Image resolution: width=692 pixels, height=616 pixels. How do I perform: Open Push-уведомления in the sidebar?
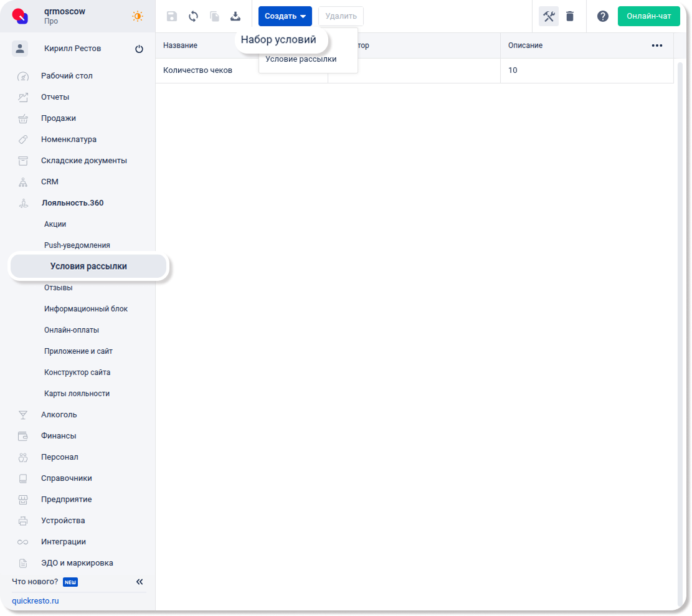coord(77,245)
